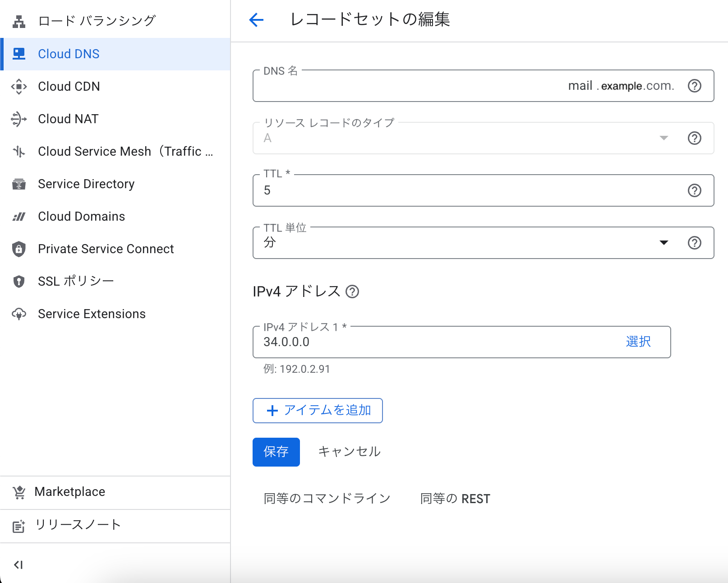Viewport: 728px width, 583px height.
Task: Click the help icon for DNS 名 field
Action: 694,86
